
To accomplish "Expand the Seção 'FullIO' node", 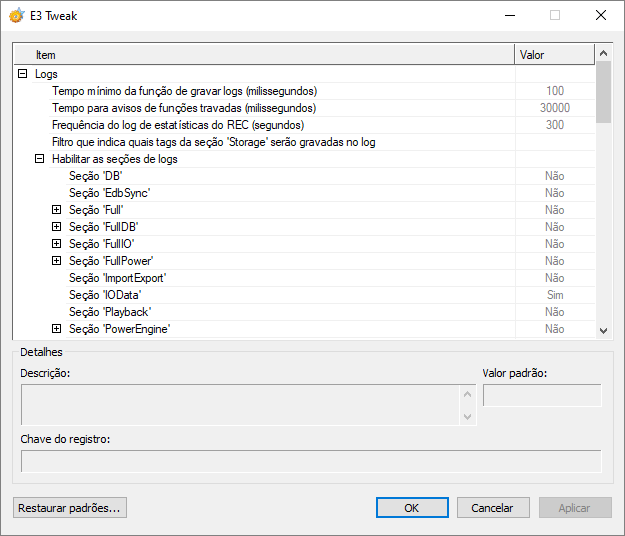I will click(x=57, y=244).
